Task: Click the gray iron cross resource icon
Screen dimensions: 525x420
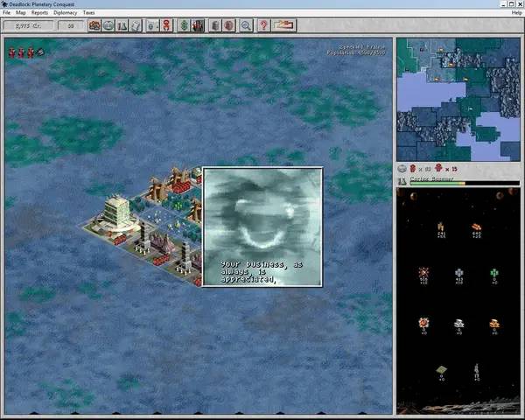Action: (x=459, y=273)
